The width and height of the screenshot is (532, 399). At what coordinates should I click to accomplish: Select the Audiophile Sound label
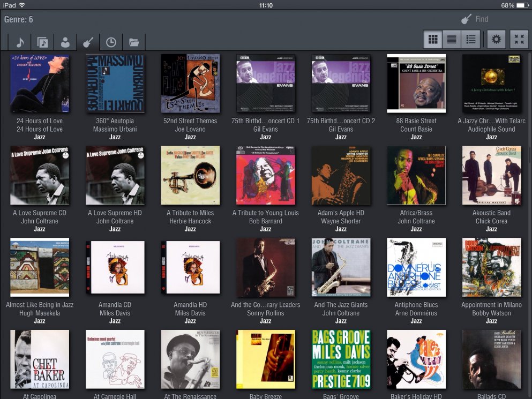(492, 129)
